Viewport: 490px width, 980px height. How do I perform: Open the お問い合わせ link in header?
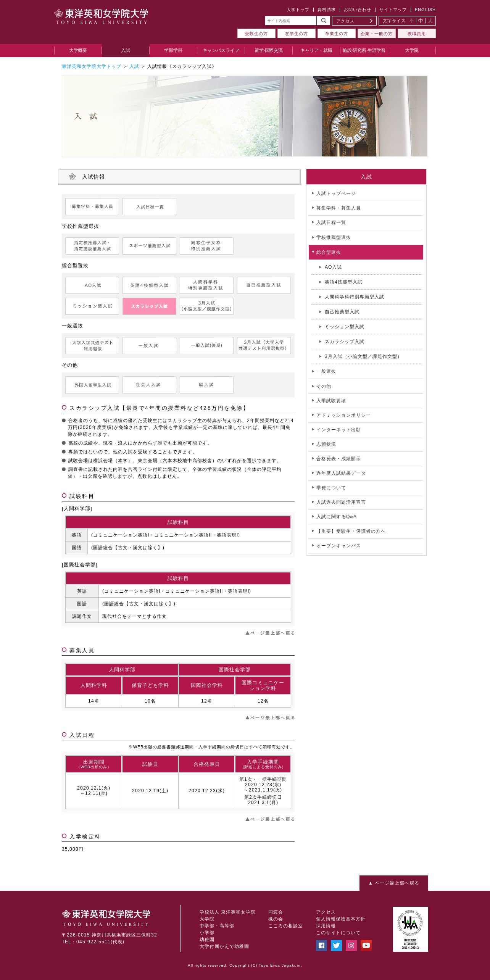(357, 10)
